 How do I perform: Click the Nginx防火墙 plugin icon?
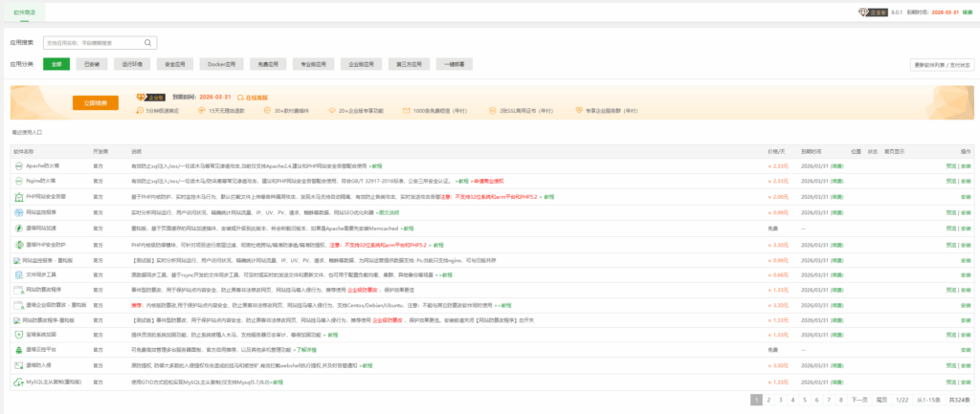click(x=18, y=181)
